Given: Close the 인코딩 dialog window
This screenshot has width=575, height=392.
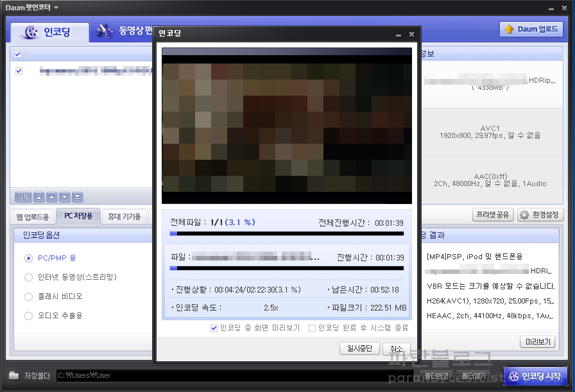Looking at the screenshot, I should coord(411,34).
